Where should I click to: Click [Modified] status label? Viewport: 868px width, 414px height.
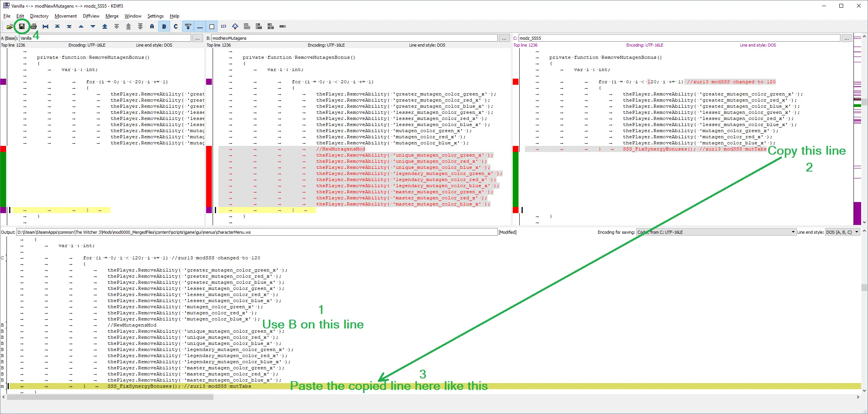pos(507,232)
